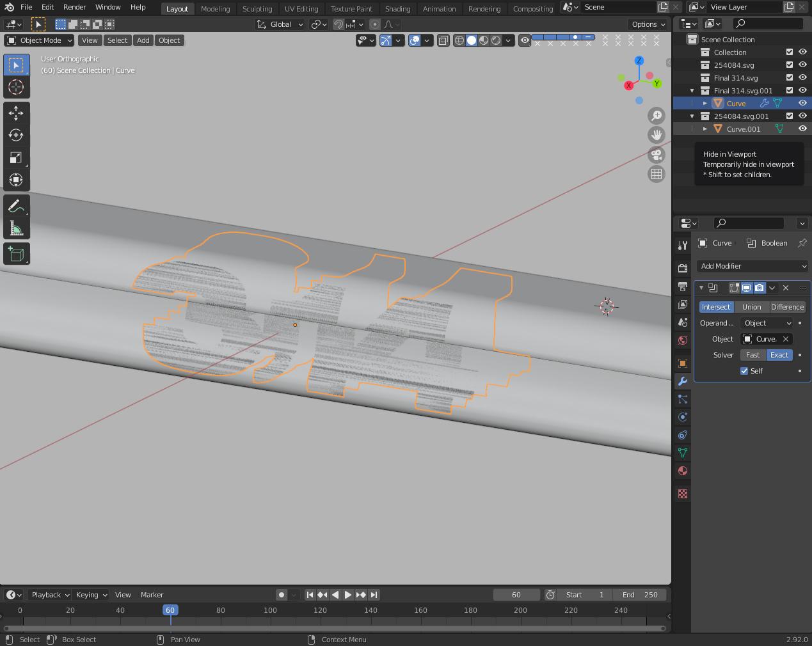812x646 pixels.
Task: Open the viewport Add menu
Action: 143,40
